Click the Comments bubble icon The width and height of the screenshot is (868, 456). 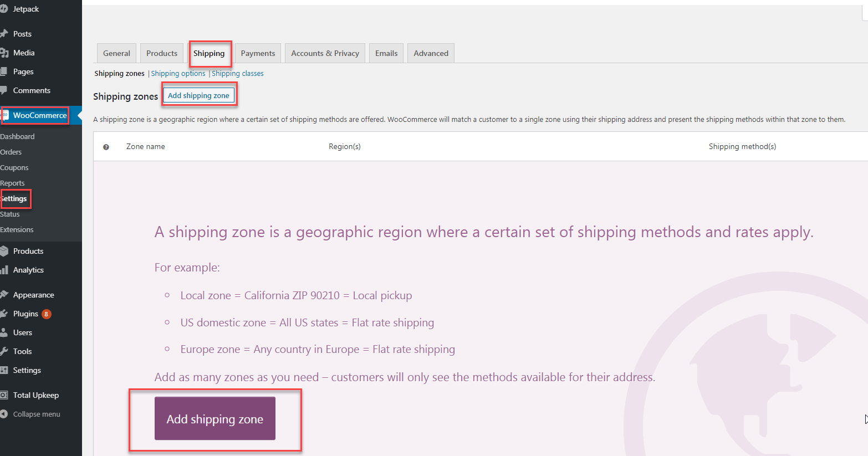[4, 90]
